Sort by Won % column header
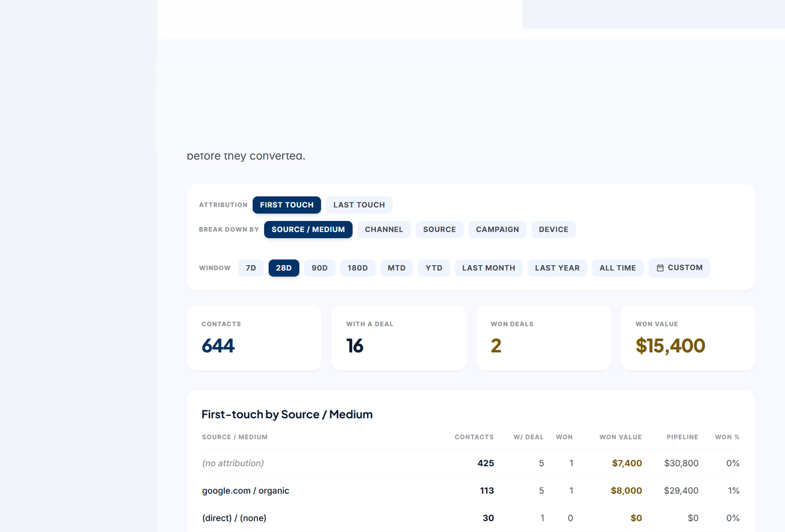 [727, 437]
